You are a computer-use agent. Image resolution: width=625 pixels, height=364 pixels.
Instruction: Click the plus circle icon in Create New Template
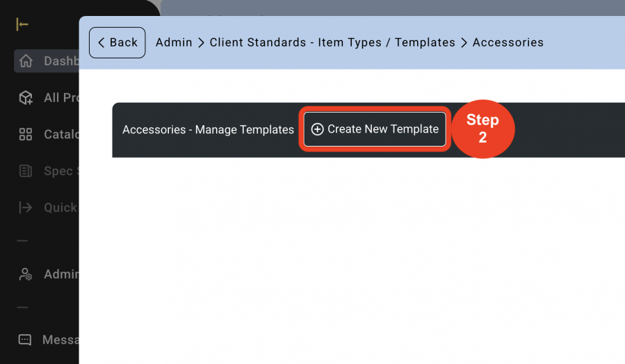click(x=317, y=129)
